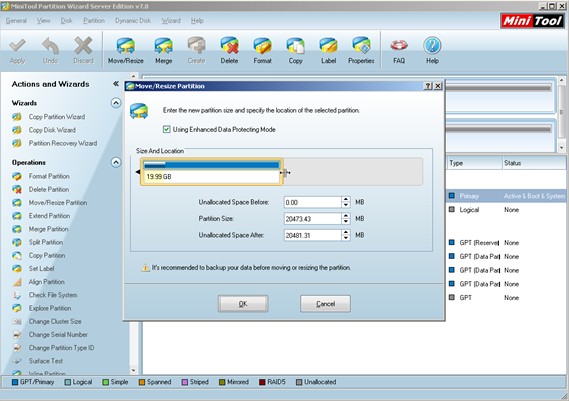Collapse the Wizards section

click(x=115, y=103)
